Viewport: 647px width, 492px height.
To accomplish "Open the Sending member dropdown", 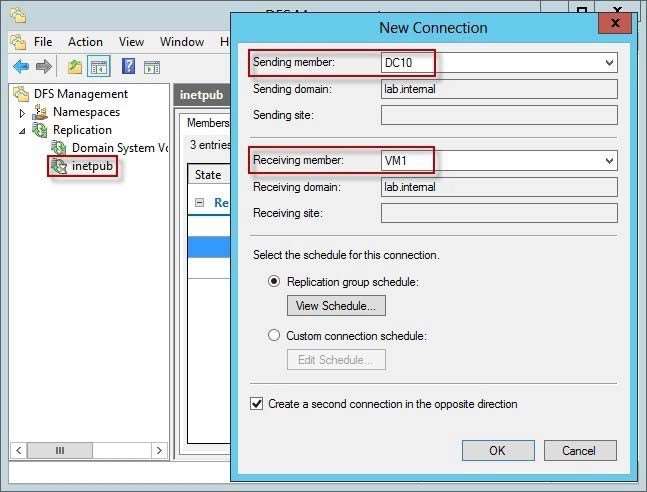I will click(609, 63).
